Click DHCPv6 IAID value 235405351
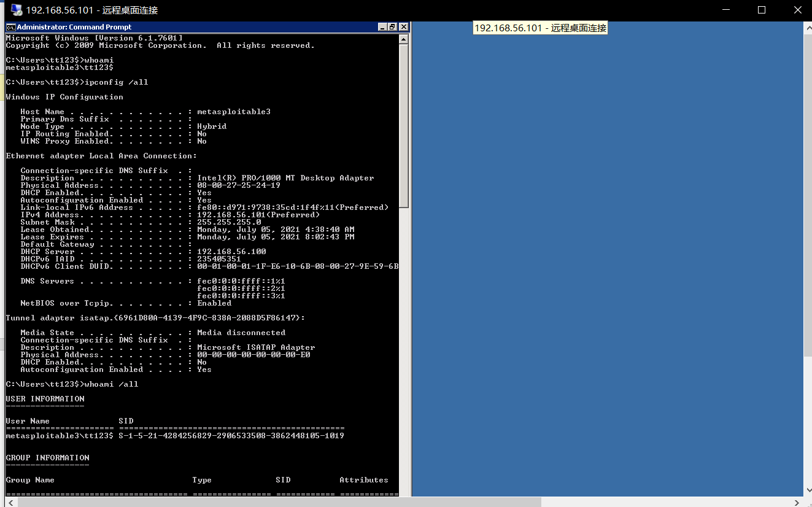 (x=219, y=259)
